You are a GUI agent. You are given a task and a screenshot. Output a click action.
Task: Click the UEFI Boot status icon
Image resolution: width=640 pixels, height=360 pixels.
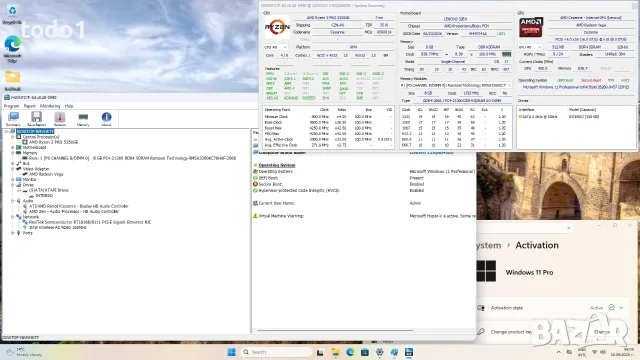click(x=256, y=178)
